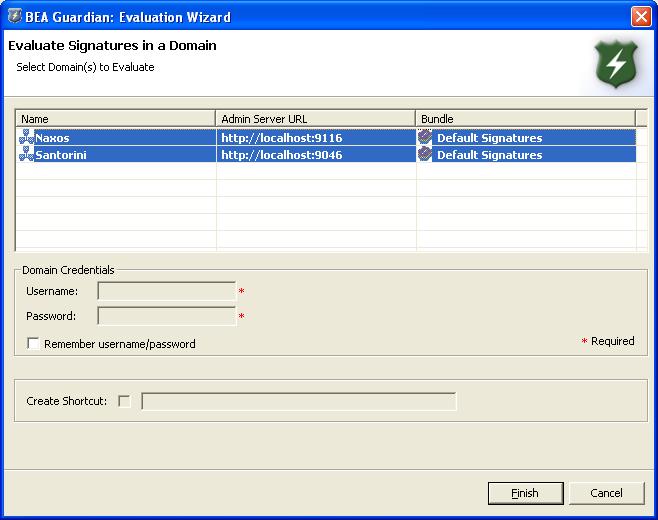Click the green Guardian shield logo
This screenshot has width=658, height=520.
(x=616, y=64)
